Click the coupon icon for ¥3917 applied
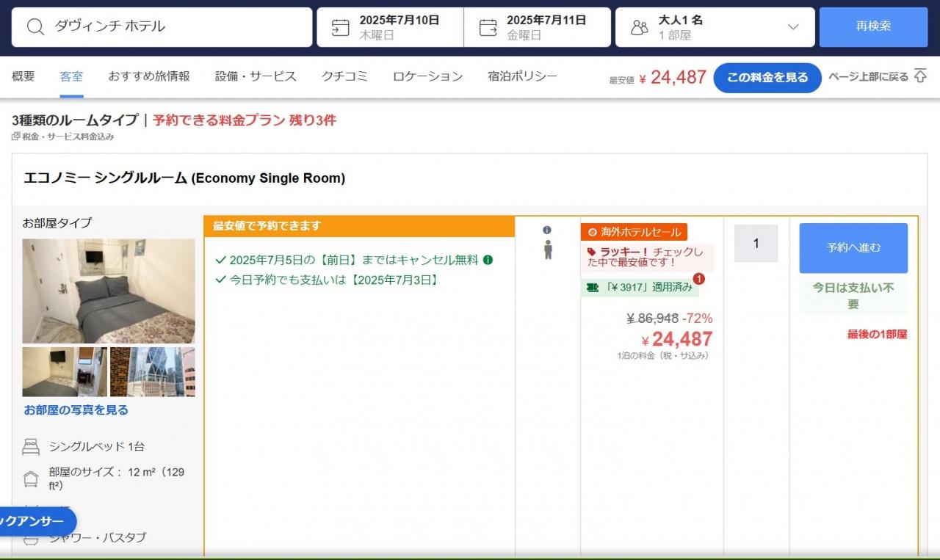Viewport: 940px width, 560px height. coord(593,287)
